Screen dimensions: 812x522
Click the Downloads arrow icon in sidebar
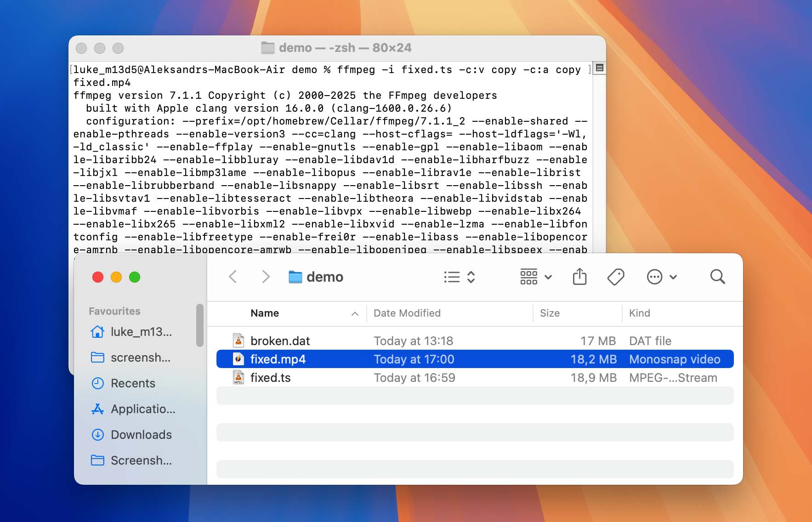pos(97,435)
